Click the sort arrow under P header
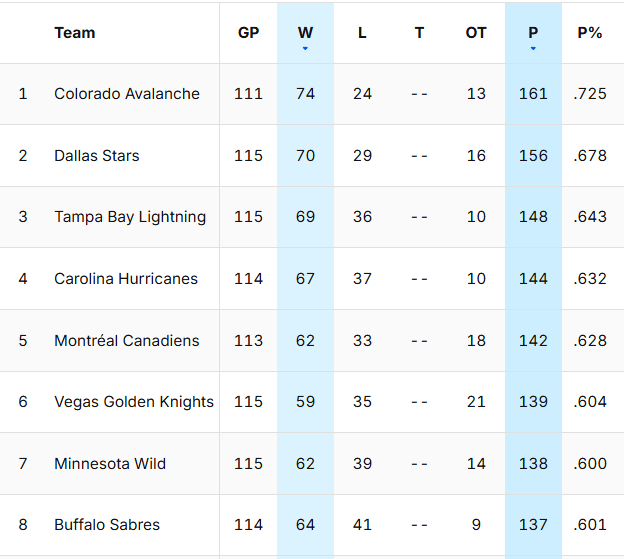 coord(533,49)
